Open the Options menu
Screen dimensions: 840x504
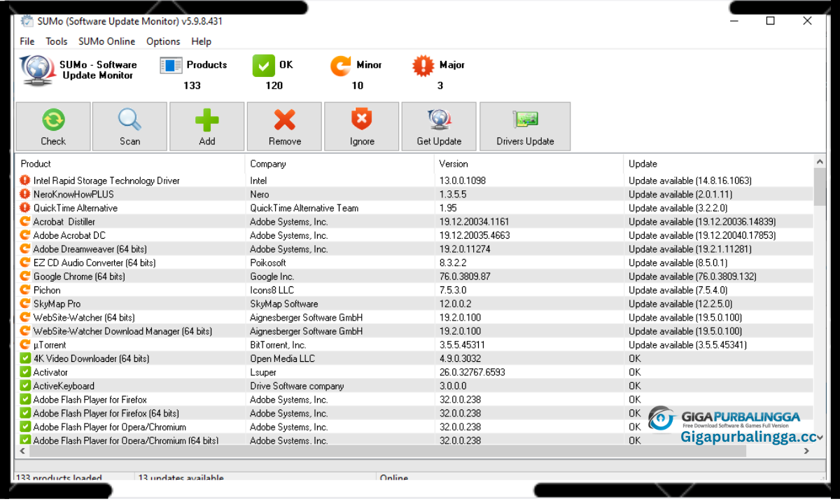(163, 41)
